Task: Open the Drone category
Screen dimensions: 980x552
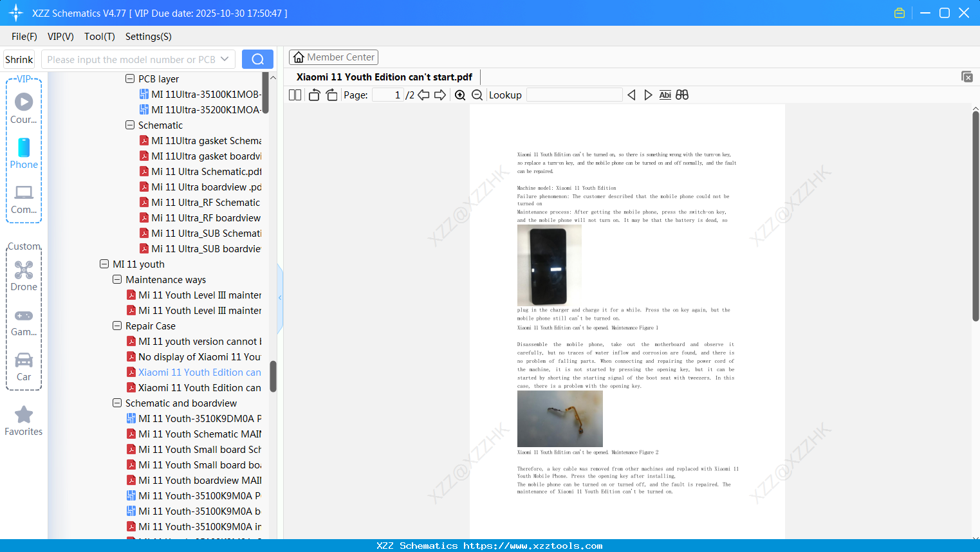Action: click(x=24, y=276)
